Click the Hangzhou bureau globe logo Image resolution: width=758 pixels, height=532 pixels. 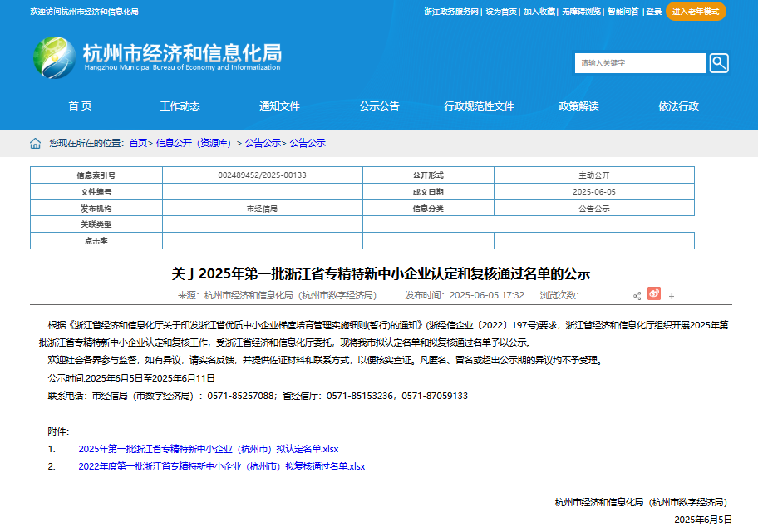click(x=55, y=57)
